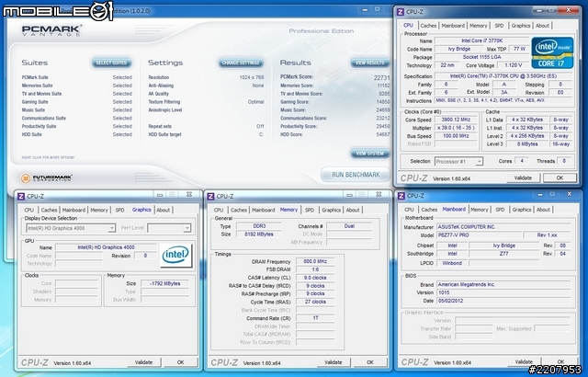Screen dimensions: 588x377
Task: Click the CPU-Z title icon in the Mainboard window
Action: point(401,196)
